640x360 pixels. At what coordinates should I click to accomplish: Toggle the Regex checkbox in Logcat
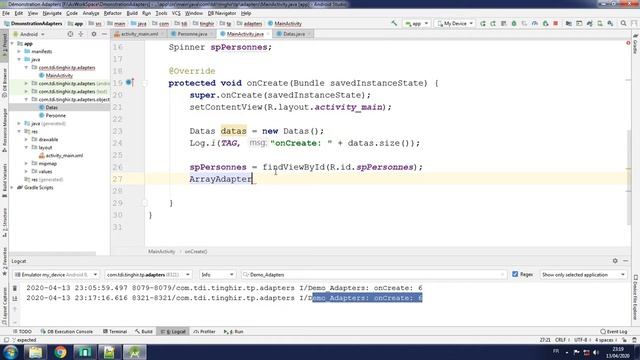515,274
